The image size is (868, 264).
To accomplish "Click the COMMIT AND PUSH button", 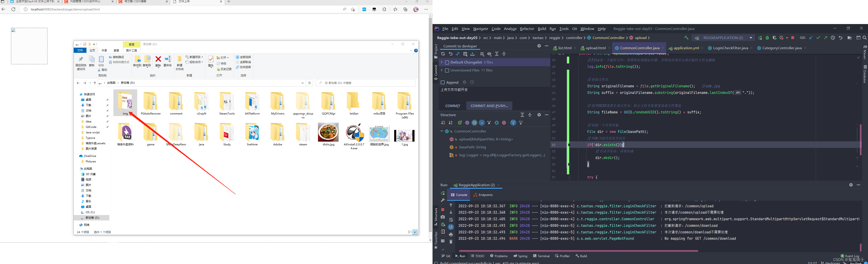I will pyautogui.click(x=489, y=106).
